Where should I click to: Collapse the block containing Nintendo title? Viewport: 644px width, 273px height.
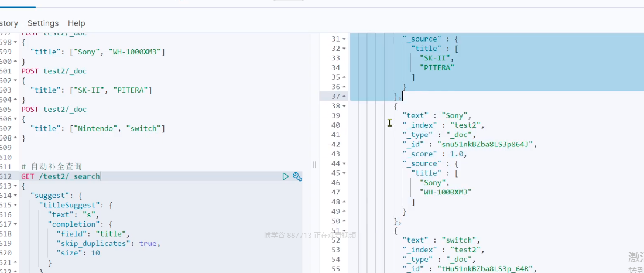pyautogui.click(x=15, y=119)
